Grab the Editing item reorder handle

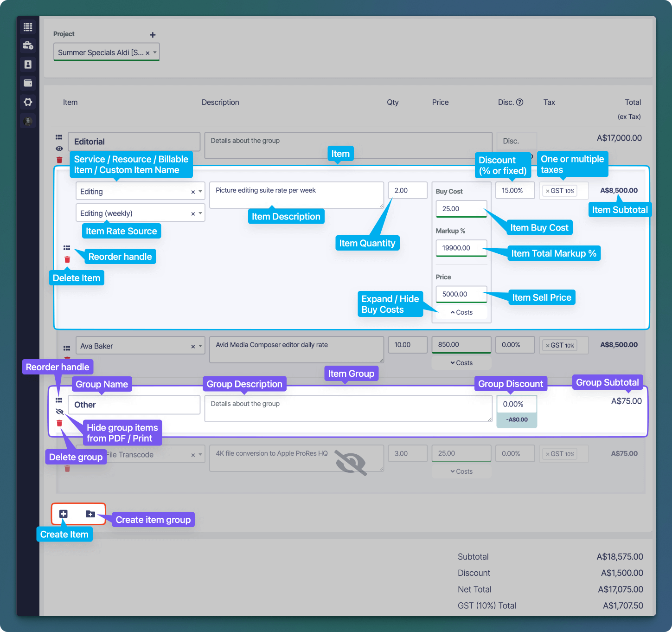click(x=67, y=248)
